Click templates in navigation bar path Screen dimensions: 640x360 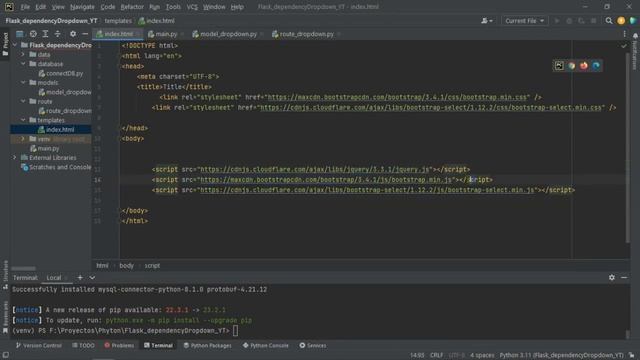118,21
